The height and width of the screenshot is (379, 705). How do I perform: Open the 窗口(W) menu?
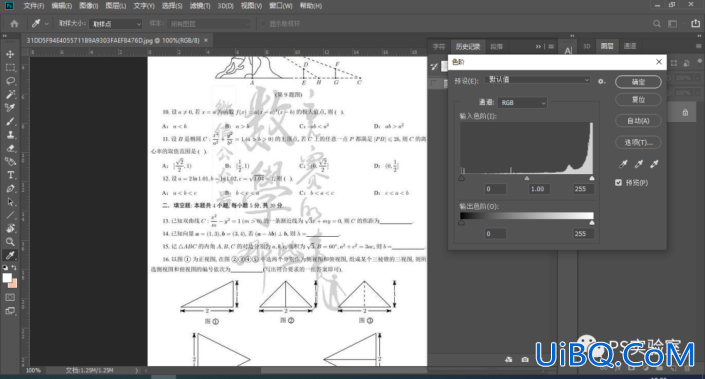pyautogui.click(x=281, y=6)
